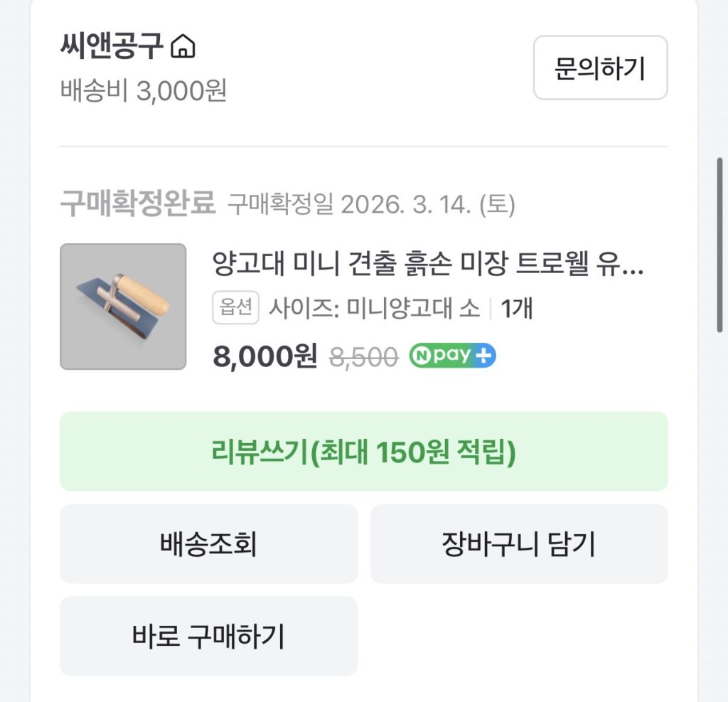The image size is (728, 702).
Task: Open 배송조회 delivery tracking
Action: pyautogui.click(x=208, y=544)
